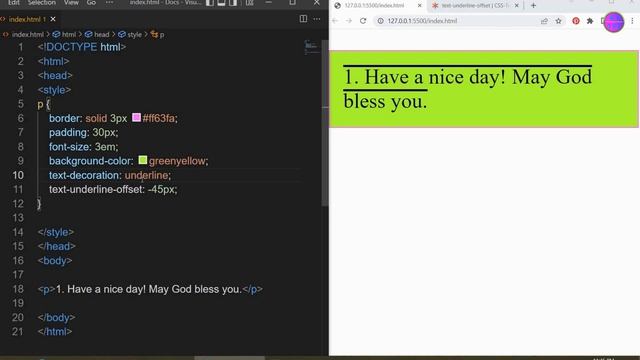Toggle the bottom panel layout icon
Viewport: 640px width, 360px height.
[x=221, y=3]
